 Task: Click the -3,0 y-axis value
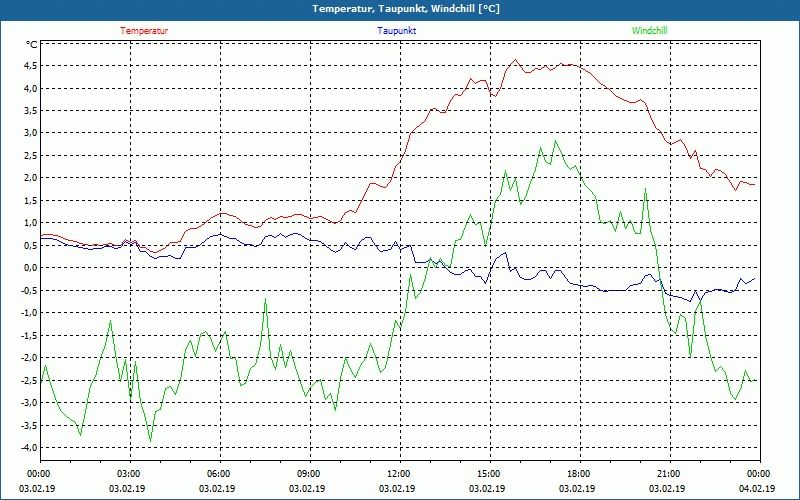pos(29,403)
